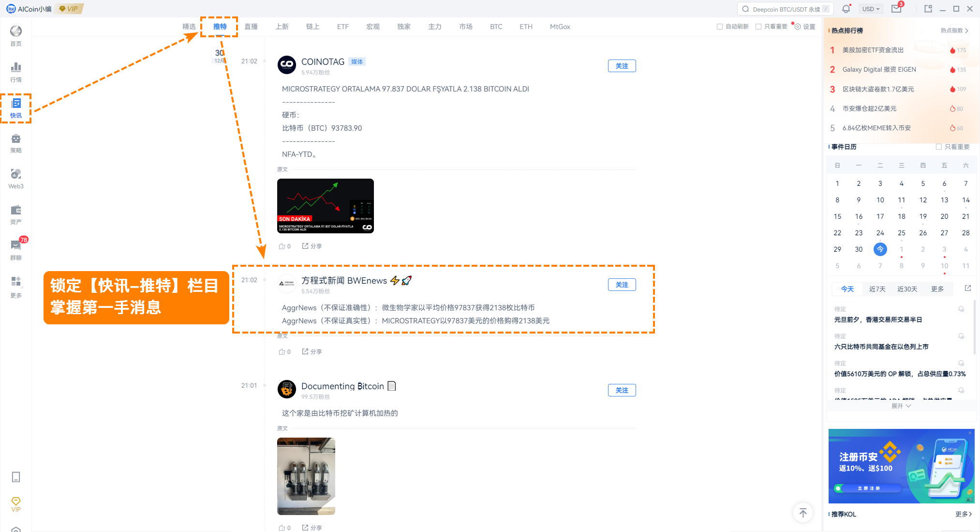Open the 行情 market chart sidebar icon
Image resolution: width=980 pixels, height=532 pixels.
pyautogui.click(x=16, y=72)
